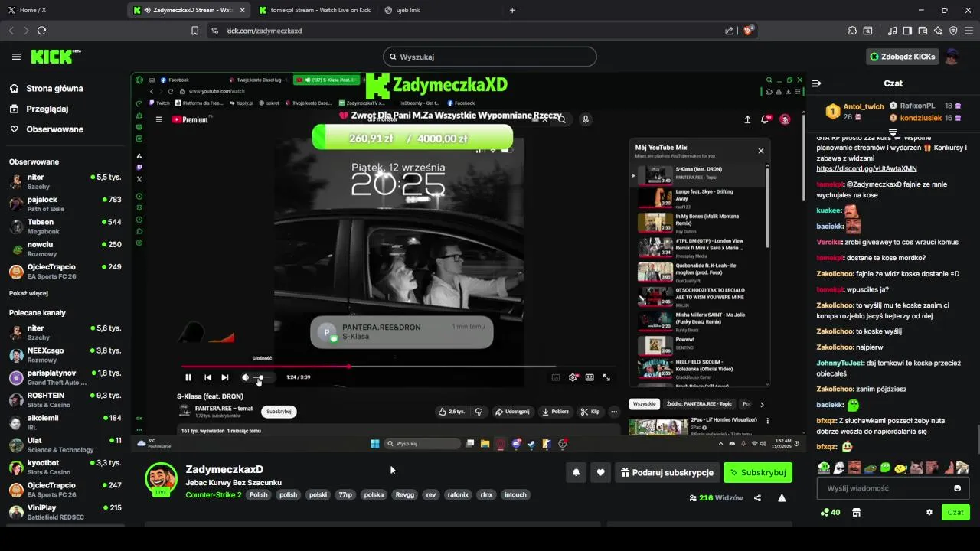This screenshot has height=551, width=980.
Task: Skip to next track in streamed YouTube player
Action: (x=224, y=377)
